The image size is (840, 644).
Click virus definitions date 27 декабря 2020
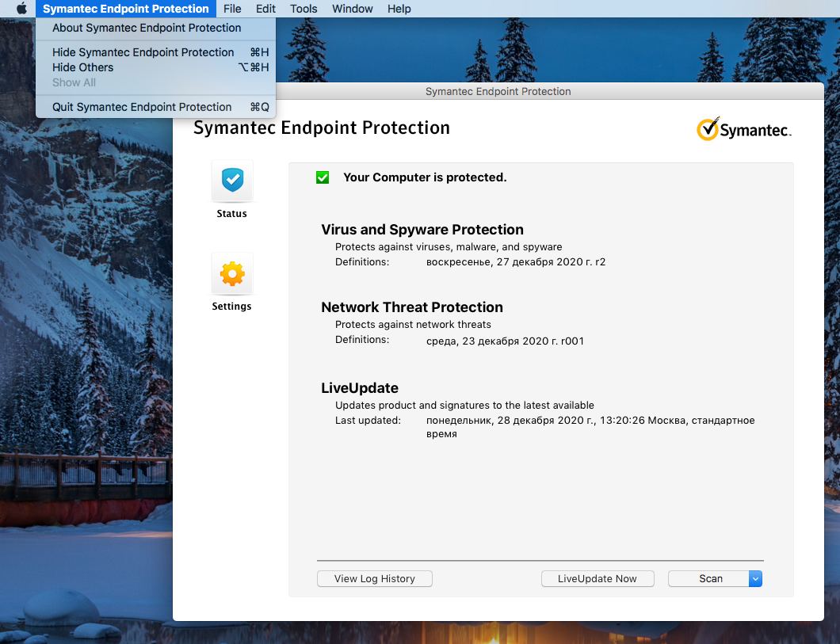516,261
